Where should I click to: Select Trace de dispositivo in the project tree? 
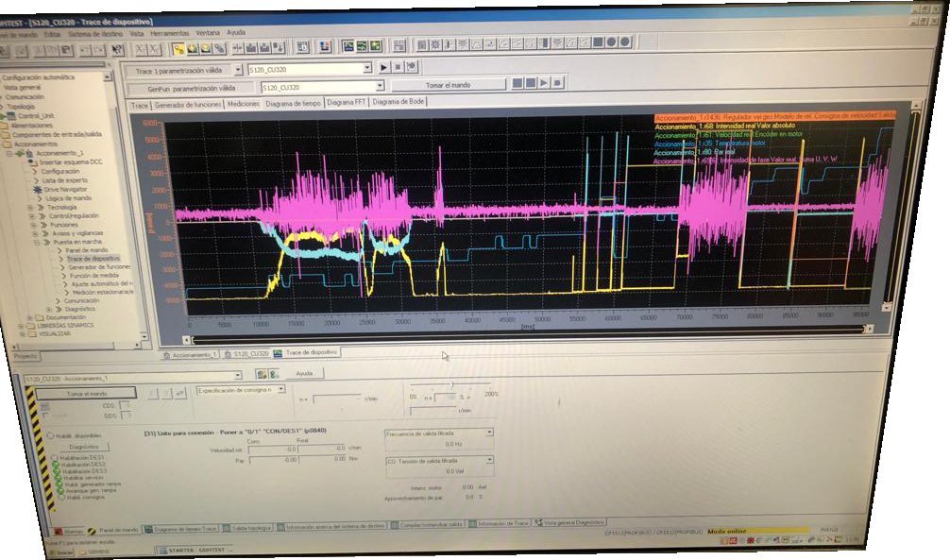[x=93, y=258]
